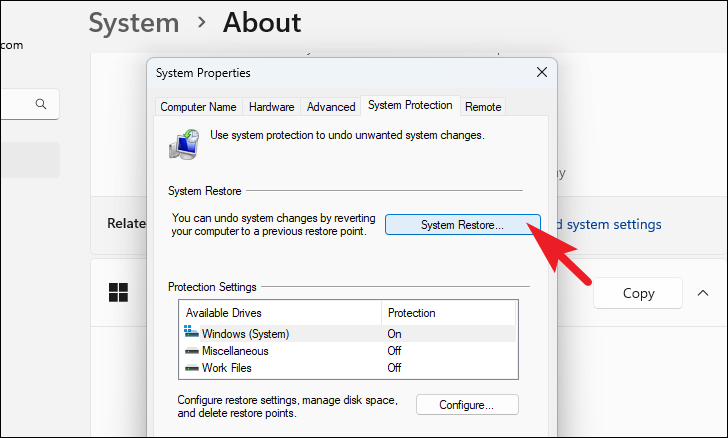
Task: Select the "Windows (System)" drive row
Action: pos(348,333)
